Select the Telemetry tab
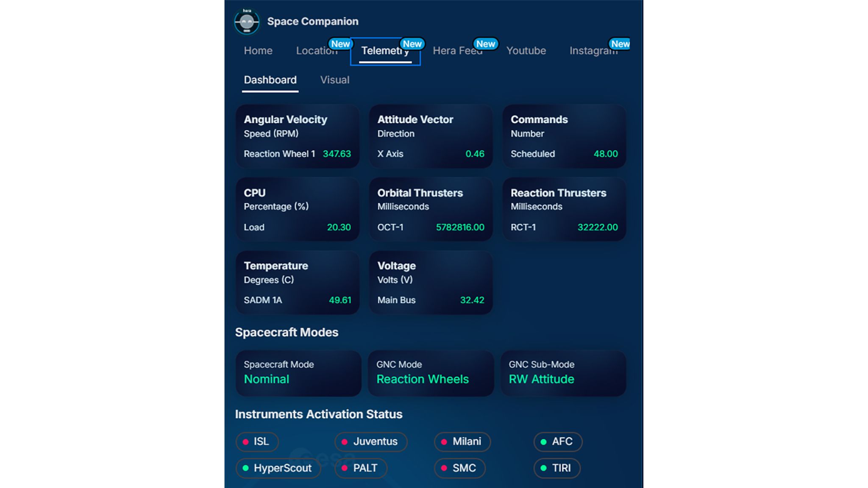This screenshot has width=868, height=488. pyautogui.click(x=385, y=51)
